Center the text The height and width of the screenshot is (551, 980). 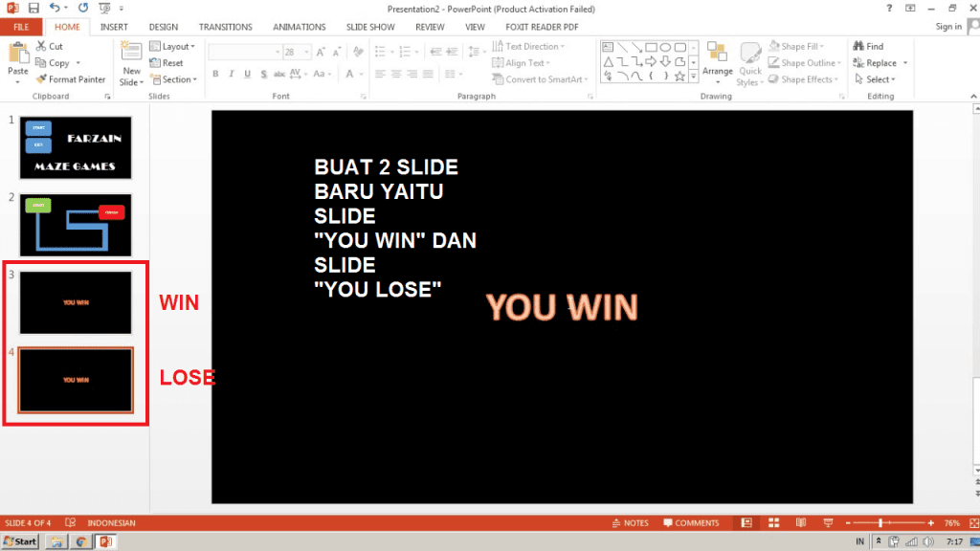[x=395, y=74]
